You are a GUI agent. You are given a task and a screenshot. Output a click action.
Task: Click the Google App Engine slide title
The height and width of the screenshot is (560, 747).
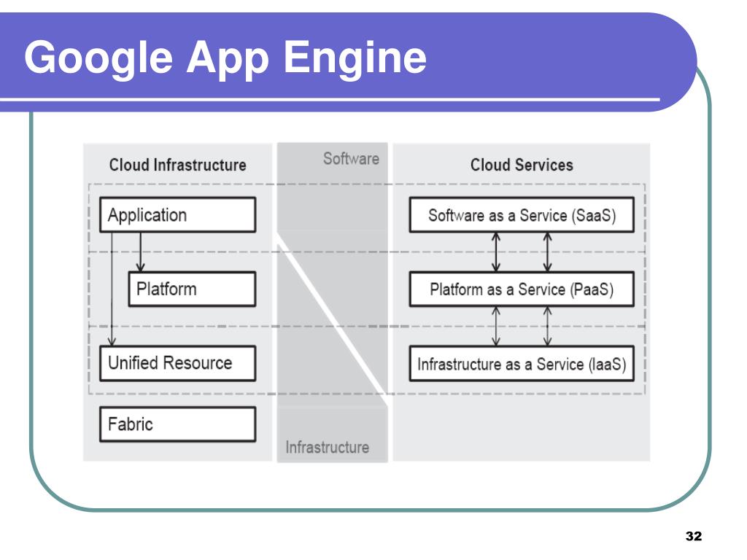click(225, 57)
